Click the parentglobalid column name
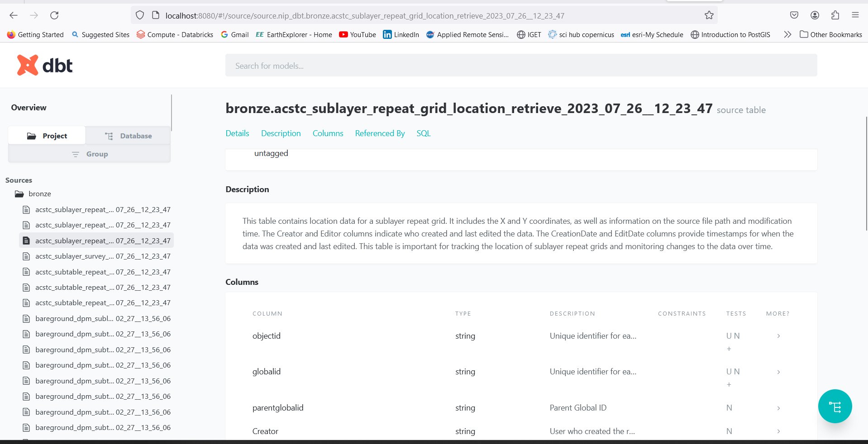The image size is (868, 444). [x=278, y=408]
